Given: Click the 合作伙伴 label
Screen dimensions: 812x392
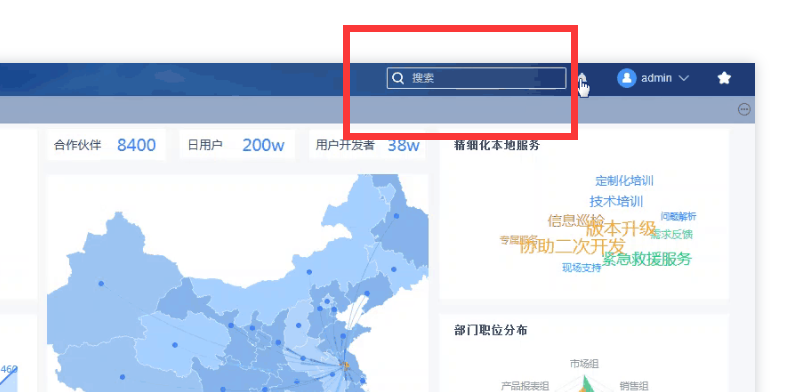Looking at the screenshot, I should point(77,145).
